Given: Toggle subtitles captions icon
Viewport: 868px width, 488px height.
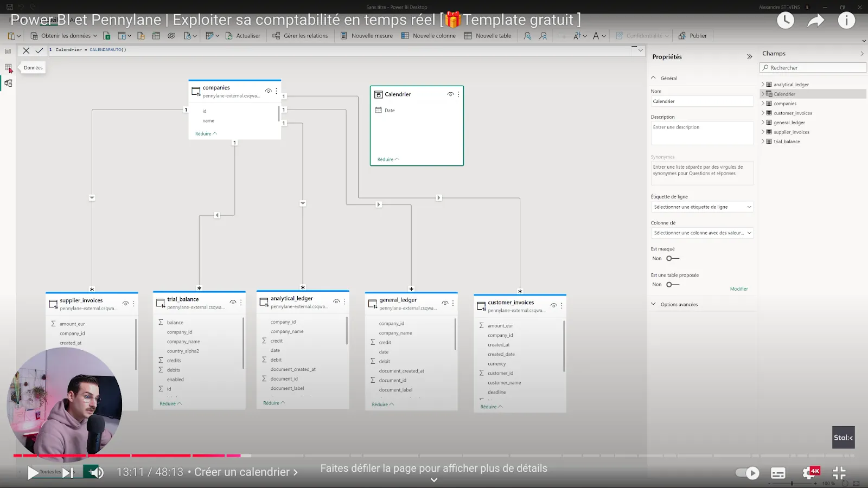Looking at the screenshot, I should (778, 473).
